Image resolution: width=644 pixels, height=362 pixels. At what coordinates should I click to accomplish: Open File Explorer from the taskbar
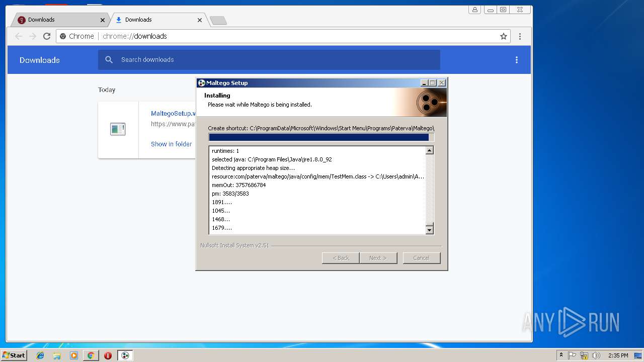[57, 355]
